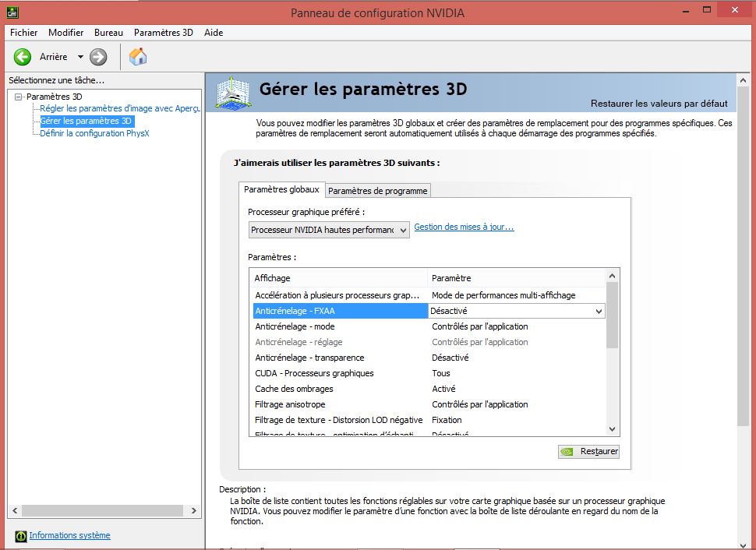Click the Affichage column header
Screen dimensions: 756x550
pos(339,278)
